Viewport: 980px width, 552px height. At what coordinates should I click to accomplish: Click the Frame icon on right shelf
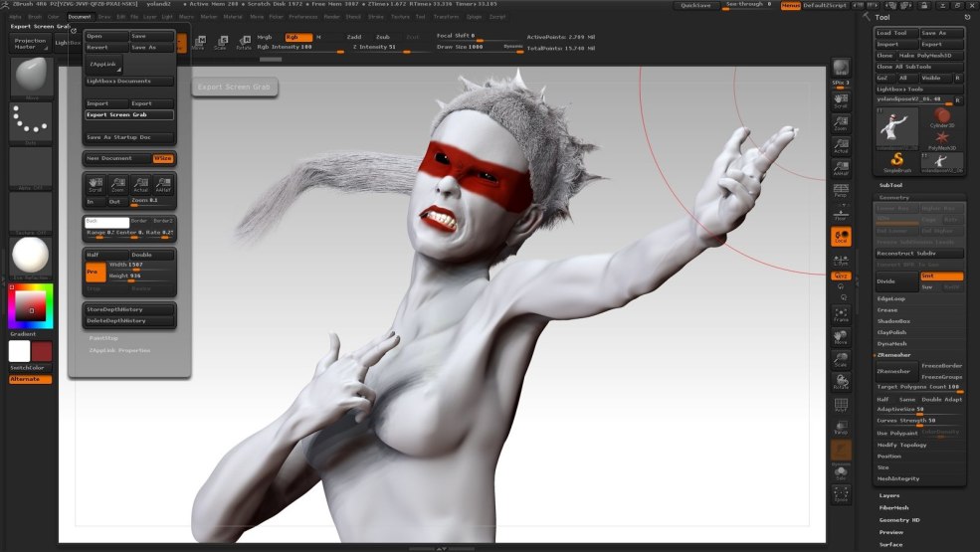tap(841, 315)
